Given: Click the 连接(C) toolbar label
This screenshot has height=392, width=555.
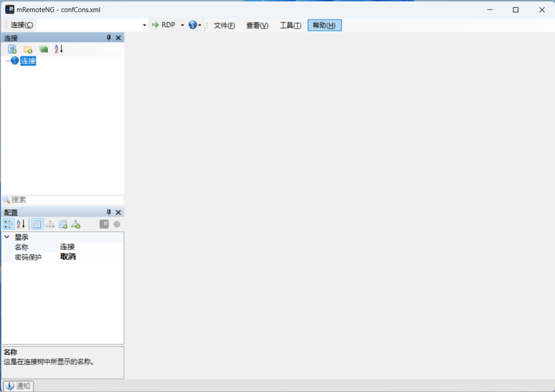Looking at the screenshot, I should (22, 25).
